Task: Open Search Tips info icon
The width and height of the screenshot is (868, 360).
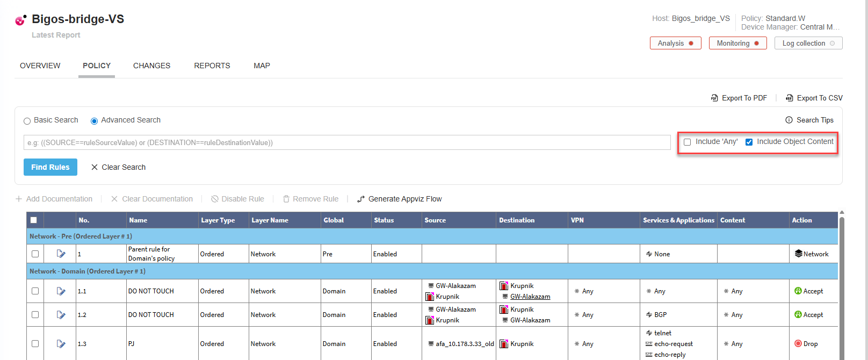Action: pos(789,120)
